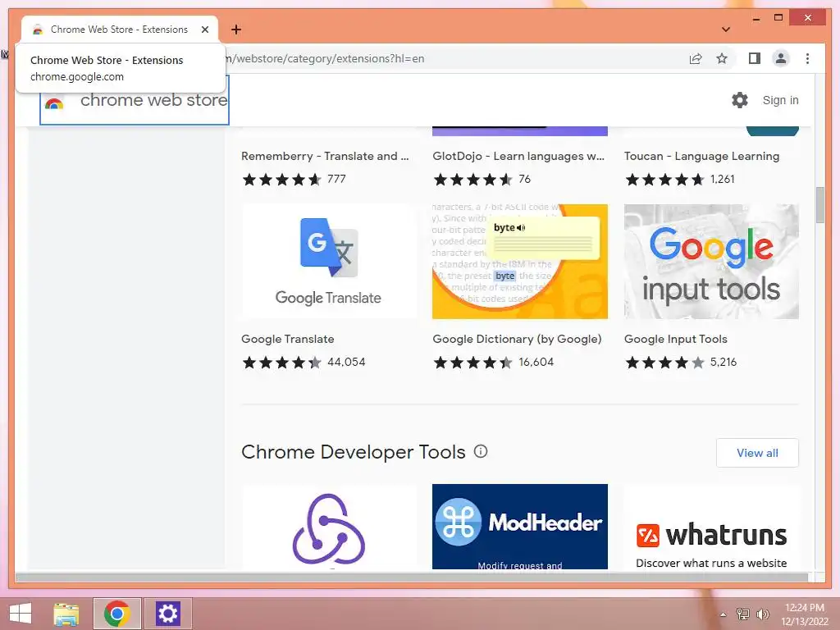
Task: Open a new tab with plus button
Action: [236, 30]
